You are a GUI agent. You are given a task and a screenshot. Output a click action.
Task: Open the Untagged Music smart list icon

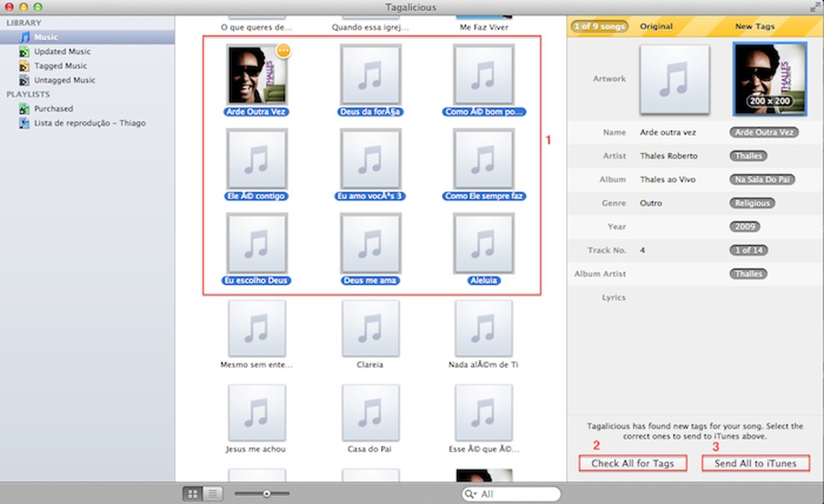24,80
